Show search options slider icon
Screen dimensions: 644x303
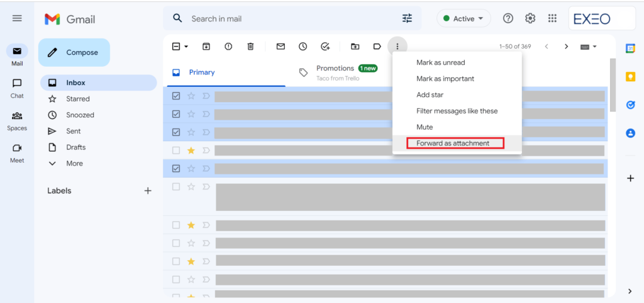[407, 18]
